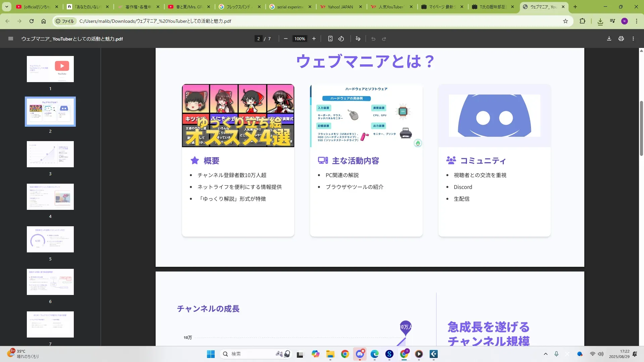Bookmark this page with star icon

(566, 21)
